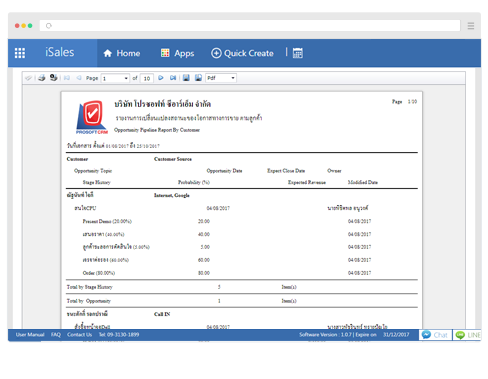Click the 'Total by Opportunity' row label
Image resolution: width=488 pixels, height=379 pixels.
coord(88,301)
